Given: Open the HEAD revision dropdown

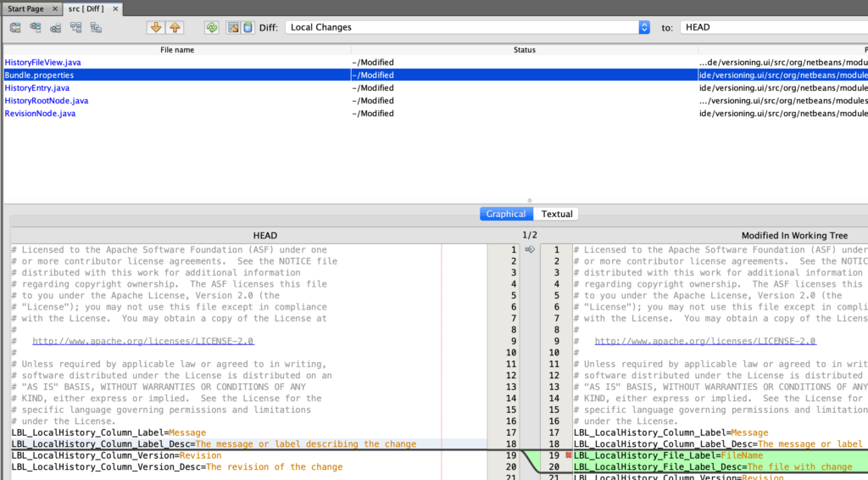Looking at the screenshot, I should pos(773,27).
